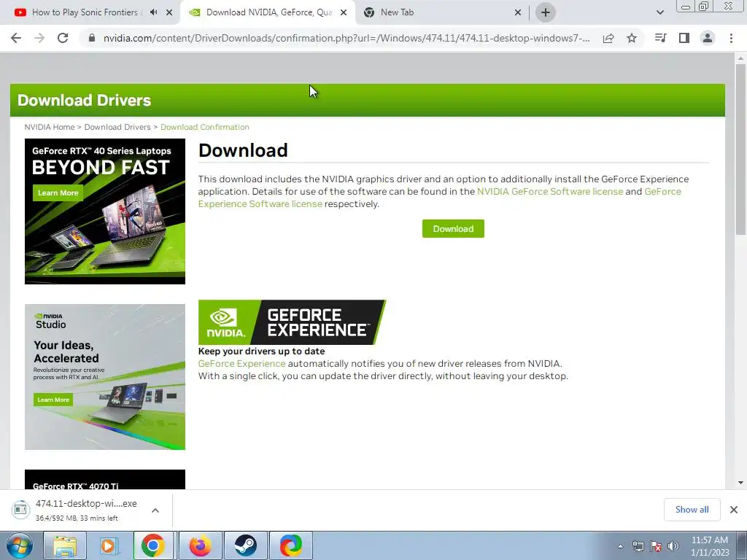Expand the download item options chevron
Screen dimensions: 747x560
point(155,510)
